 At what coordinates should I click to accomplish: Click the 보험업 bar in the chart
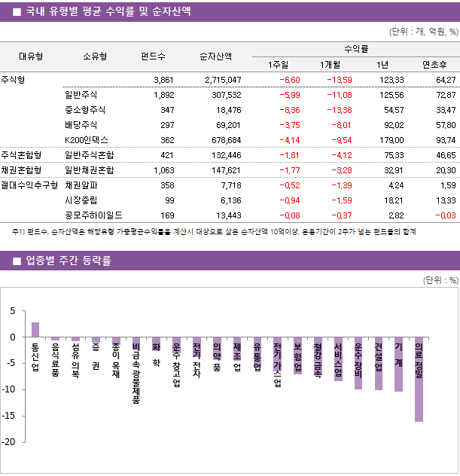pos(297,355)
